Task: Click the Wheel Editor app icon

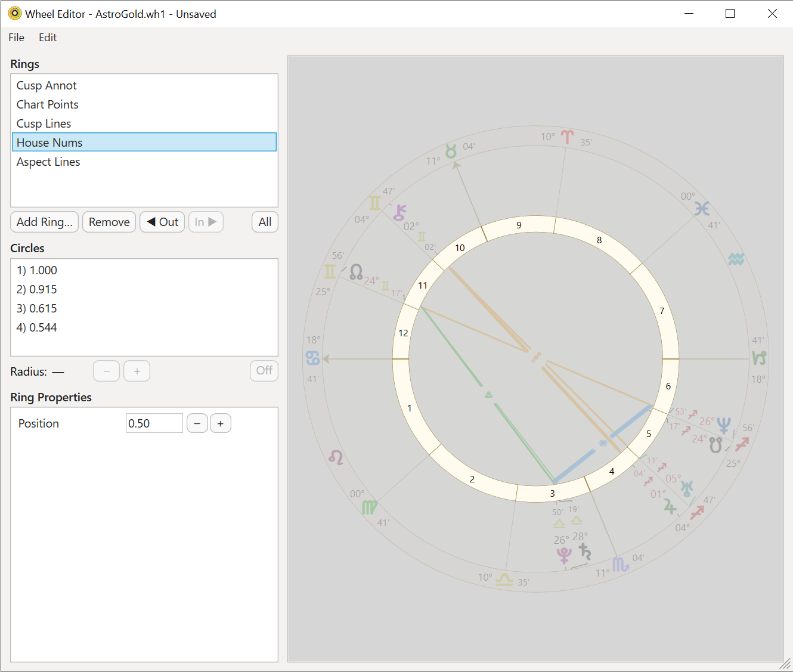Action: [14, 13]
